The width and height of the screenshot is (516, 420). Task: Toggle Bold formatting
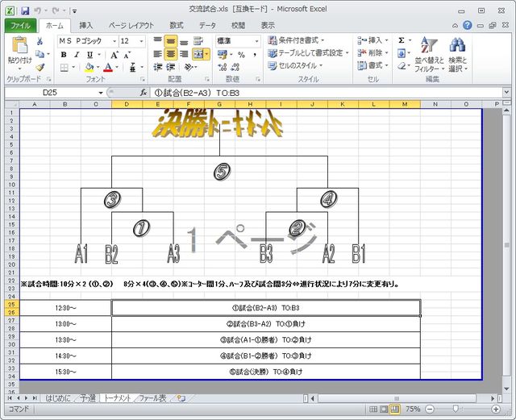coord(64,55)
